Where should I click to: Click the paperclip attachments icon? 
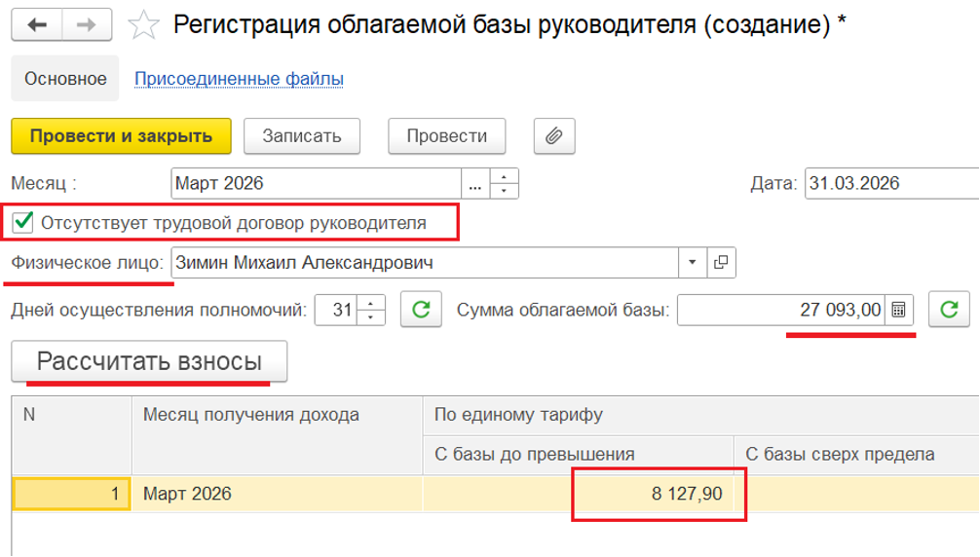pyautogui.click(x=553, y=136)
